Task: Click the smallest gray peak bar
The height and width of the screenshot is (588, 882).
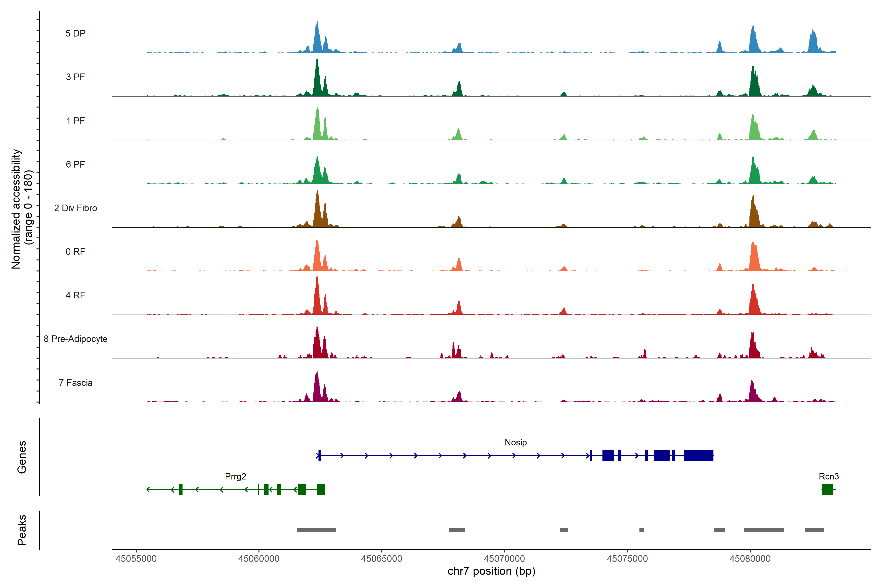Action: point(642,530)
